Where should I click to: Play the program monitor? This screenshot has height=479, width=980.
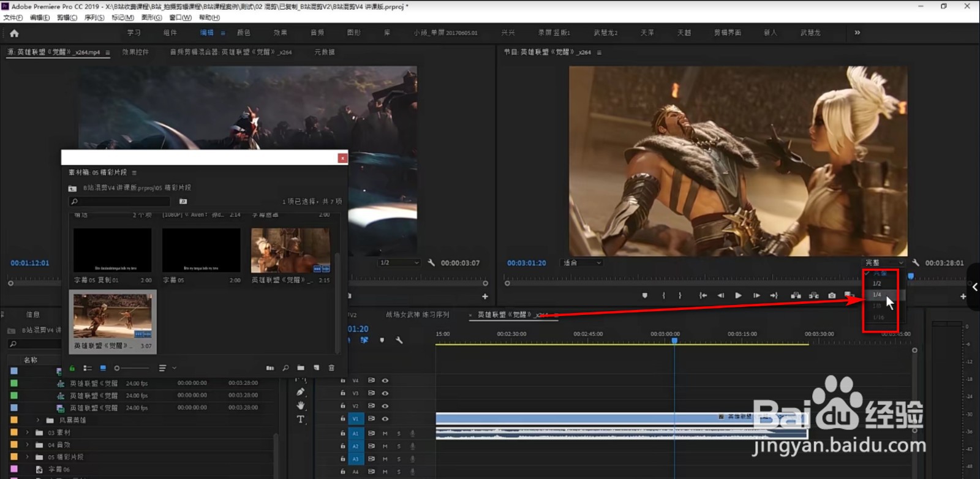pyautogui.click(x=738, y=296)
